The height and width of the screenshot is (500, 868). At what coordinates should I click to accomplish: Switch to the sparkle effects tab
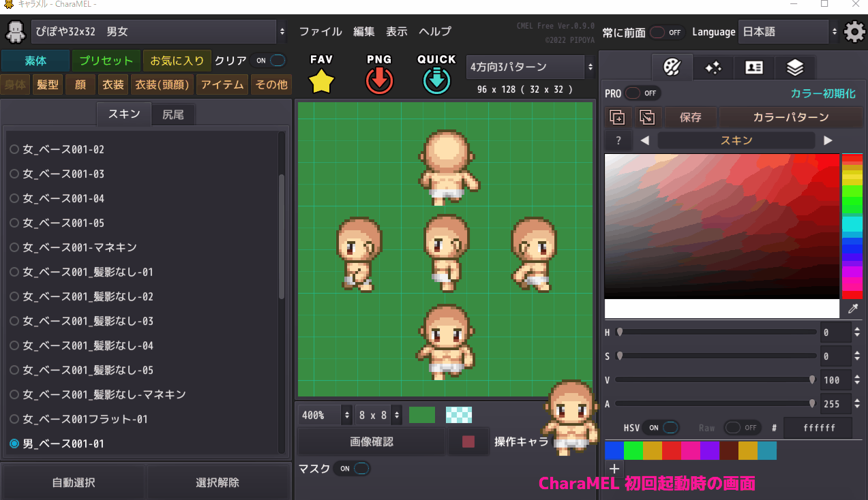(x=713, y=67)
